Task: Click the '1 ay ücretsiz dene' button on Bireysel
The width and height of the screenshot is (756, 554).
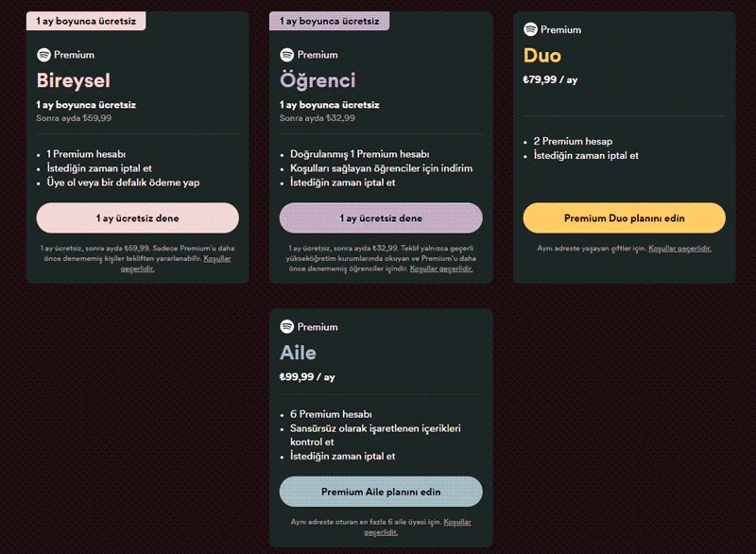Action: (x=136, y=217)
